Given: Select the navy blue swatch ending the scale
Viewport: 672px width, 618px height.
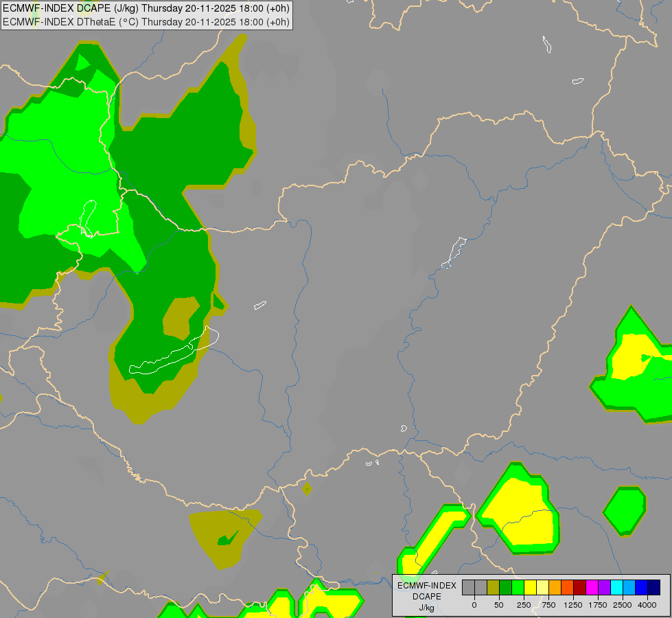Looking at the screenshot, I should pos(654,588).
